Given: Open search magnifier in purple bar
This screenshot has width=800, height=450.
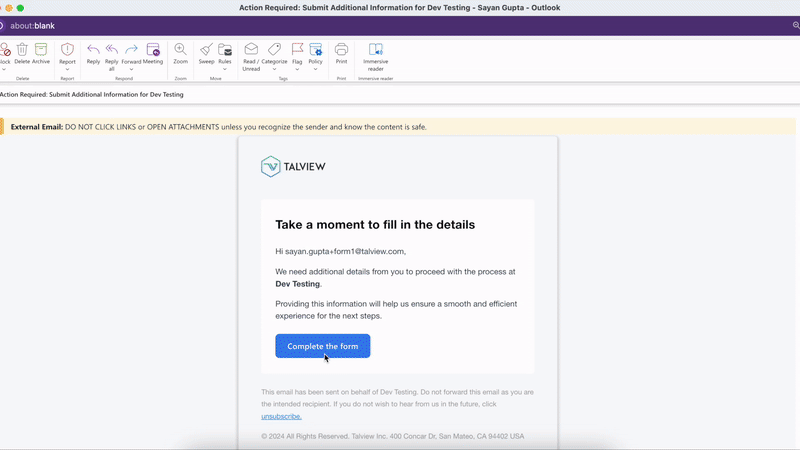Looking at the screenshot, I should (x=796, y=26).
